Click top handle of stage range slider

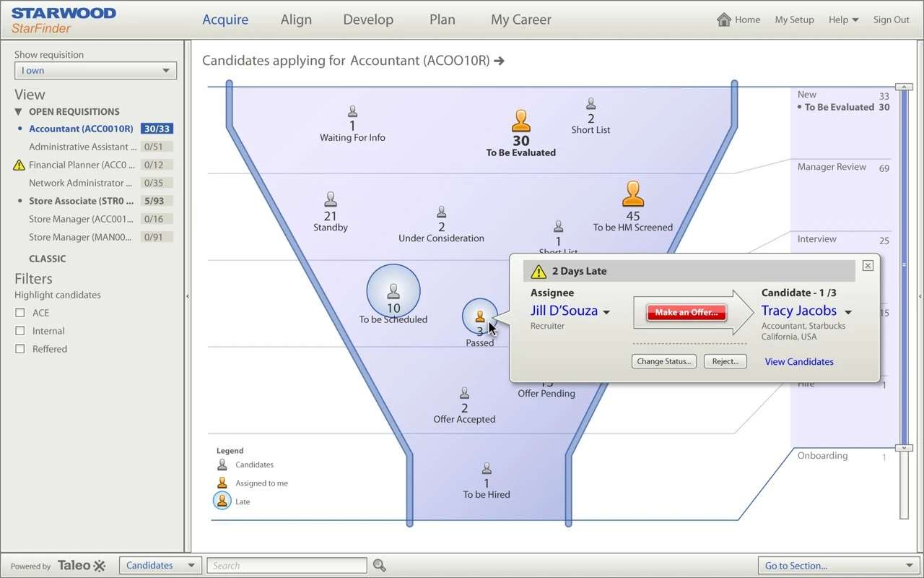tap(904, 87)
